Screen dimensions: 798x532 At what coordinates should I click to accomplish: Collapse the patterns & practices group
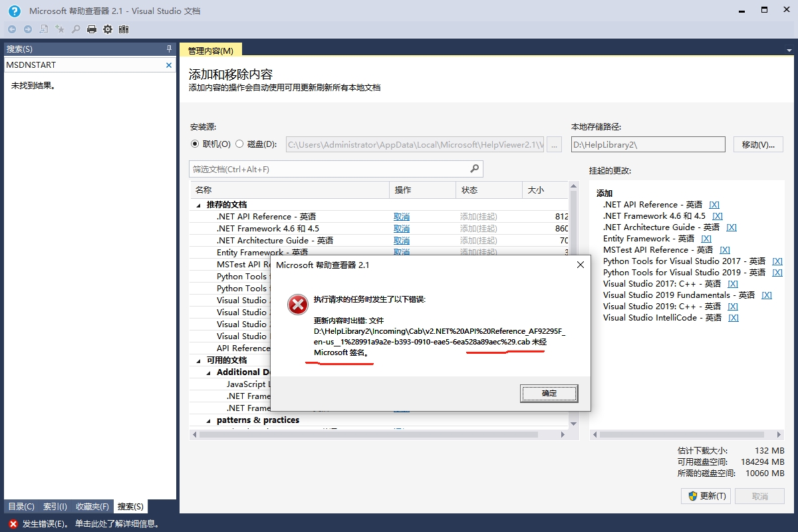[x=208, y=420]
